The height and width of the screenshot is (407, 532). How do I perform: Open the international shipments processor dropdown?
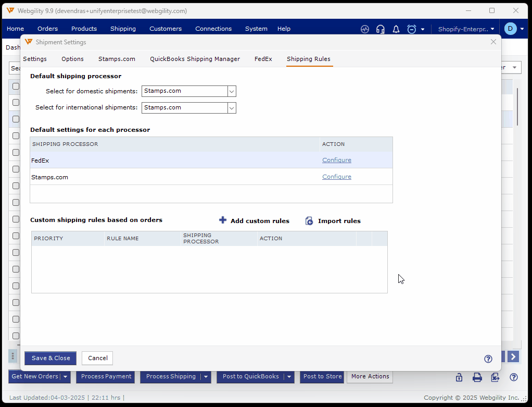pos(232,108)
